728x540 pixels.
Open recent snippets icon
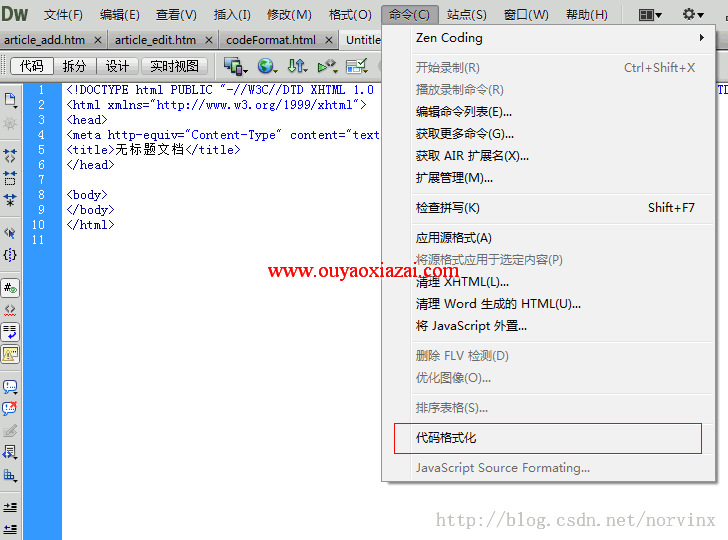pyautogui.click(x=10, y=452)
